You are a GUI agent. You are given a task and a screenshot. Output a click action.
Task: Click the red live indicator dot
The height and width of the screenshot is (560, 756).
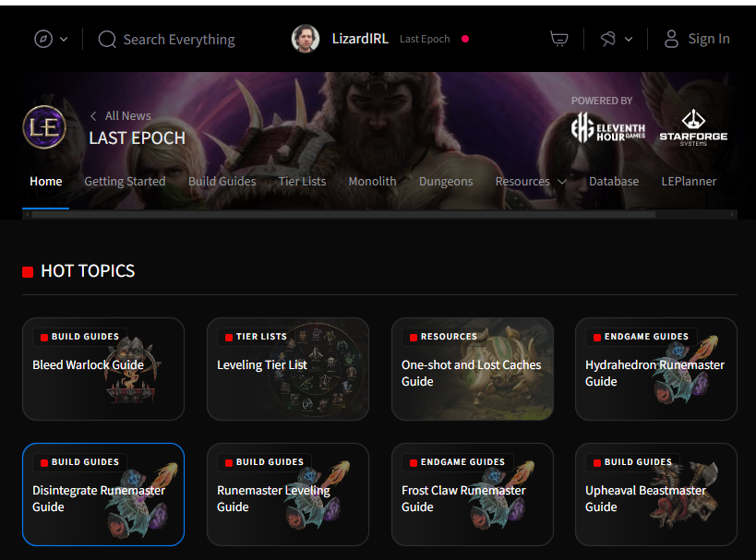tap(465, 39)
